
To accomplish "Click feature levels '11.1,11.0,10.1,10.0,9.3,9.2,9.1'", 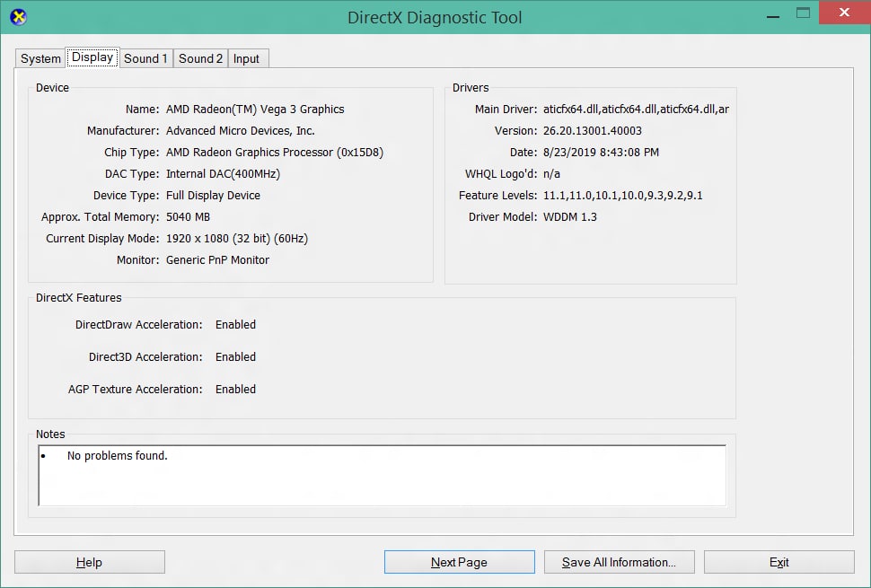I will [622, 196].
